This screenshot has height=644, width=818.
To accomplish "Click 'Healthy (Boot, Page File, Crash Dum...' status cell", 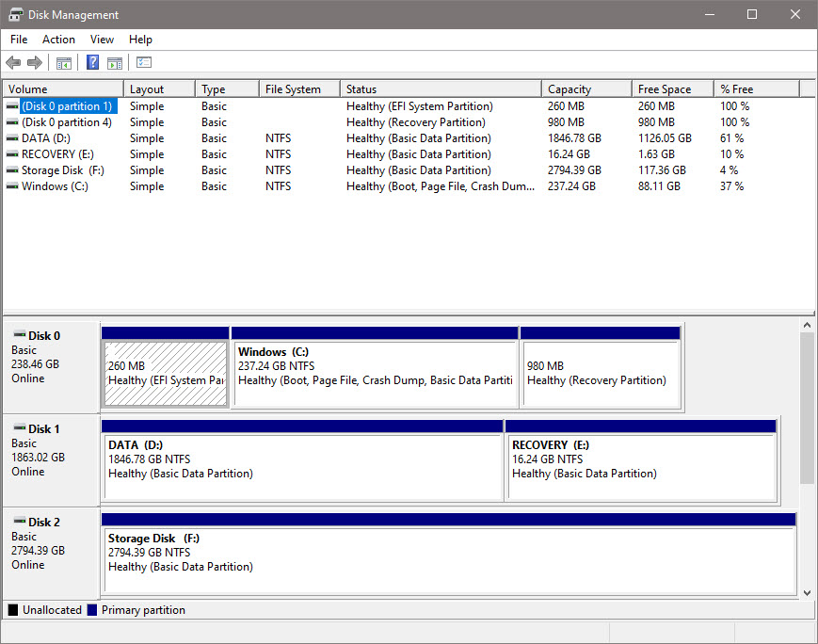I will [441, 186].
